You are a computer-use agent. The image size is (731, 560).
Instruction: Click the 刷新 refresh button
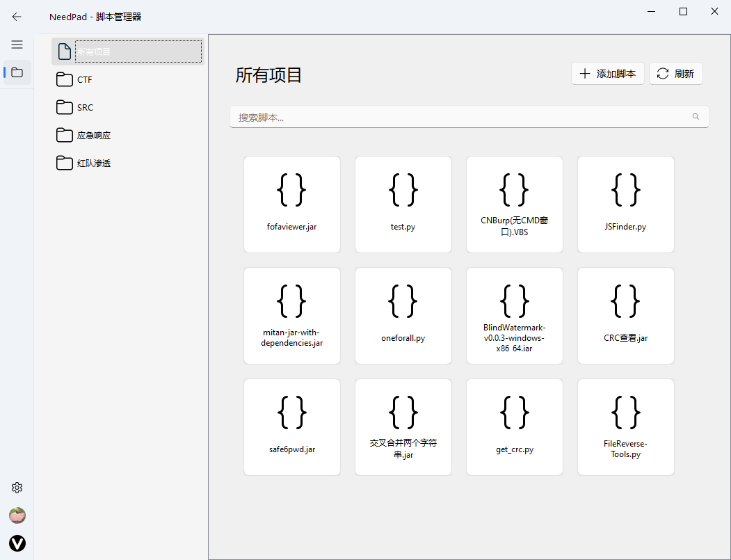click(675, 74)
